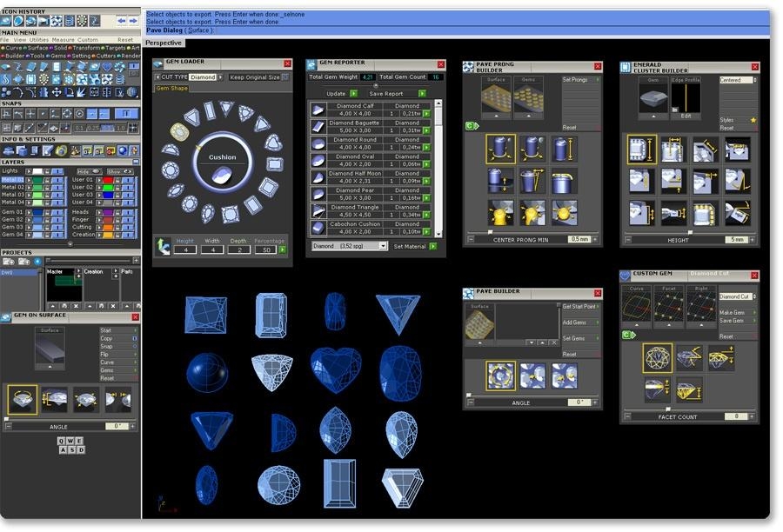Toggle Keep Original Size checkbox
The width and height of the screenshot is (783, 532).
pos(285,77)
